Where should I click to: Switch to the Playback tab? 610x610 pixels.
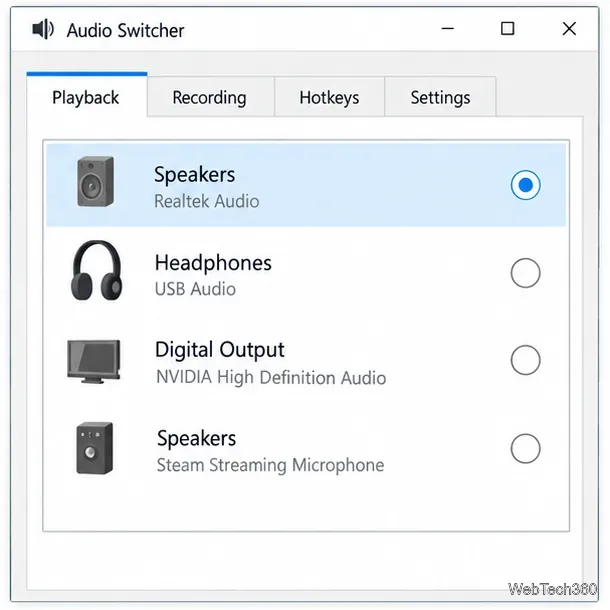coord(87,95)
